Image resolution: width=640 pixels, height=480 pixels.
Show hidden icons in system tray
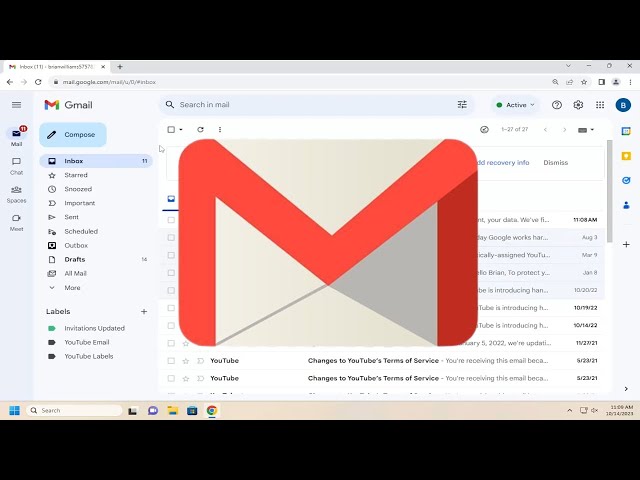coord(569,410)
